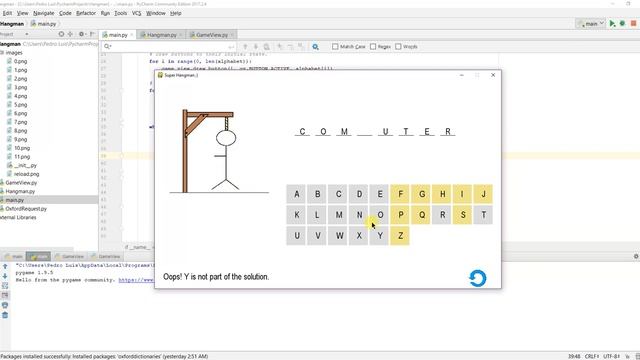Image resolution: width=640 pixels, height=360 pixels.
Task: Open the Project panel gear settings
Action: (x=81, y=34)
